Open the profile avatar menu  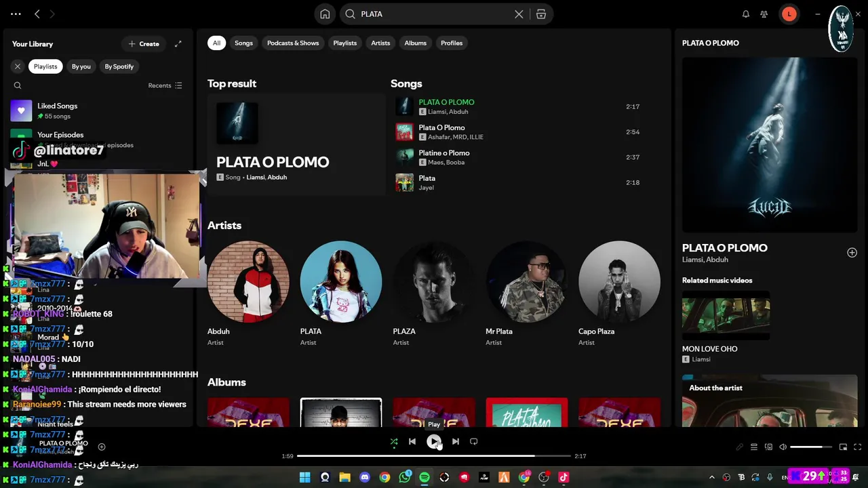(789, 14)
